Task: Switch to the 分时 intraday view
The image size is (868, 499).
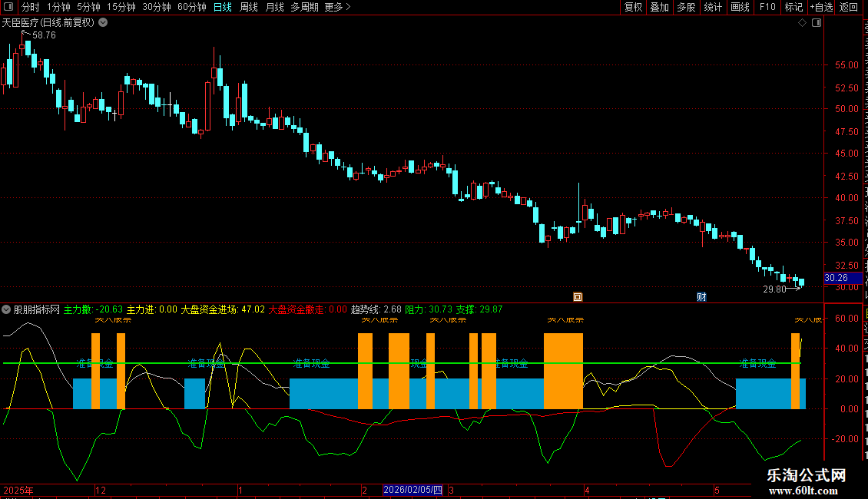Action: 31,7
